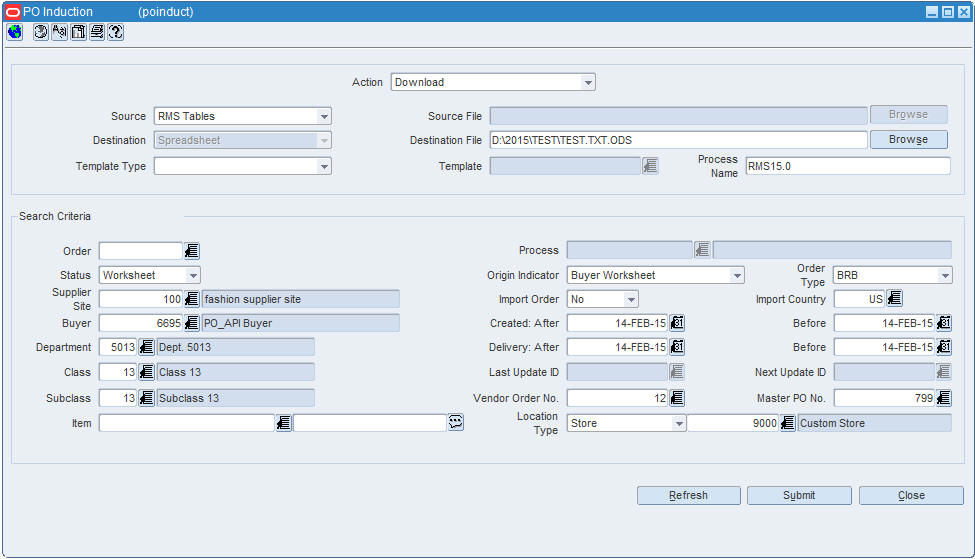Click the location number field 9000
The height and width of the screenshot is (559, 975).
(x=732, y=423)
